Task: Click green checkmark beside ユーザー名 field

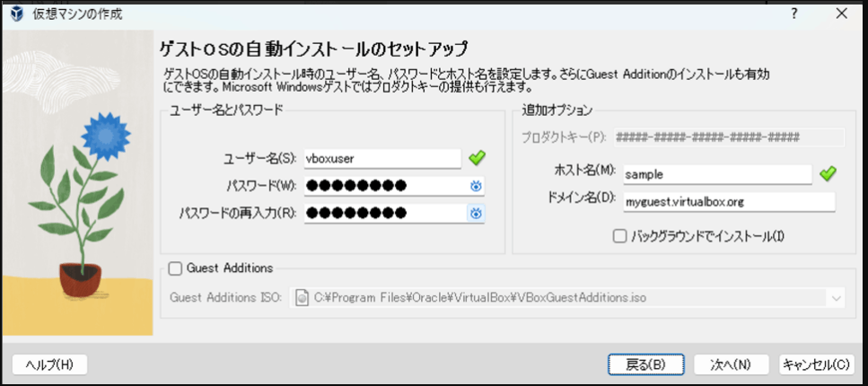Action: [x=478, y=158]
